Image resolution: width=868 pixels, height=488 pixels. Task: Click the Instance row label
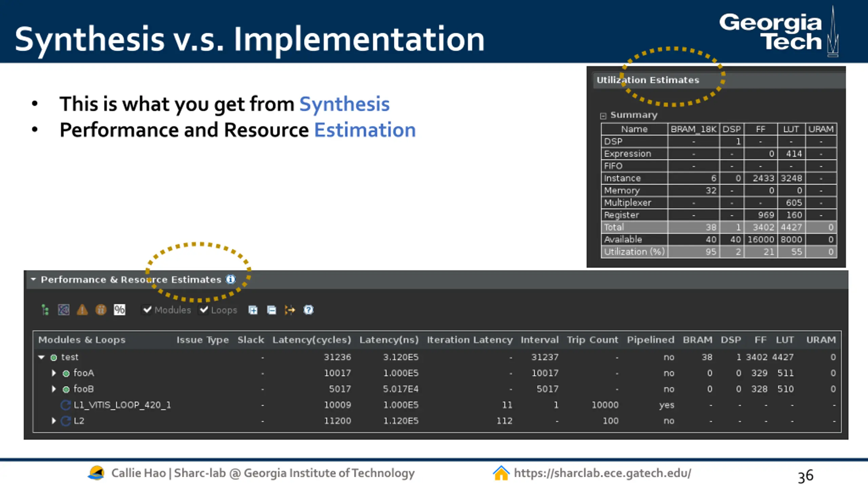tap(623, 178)
